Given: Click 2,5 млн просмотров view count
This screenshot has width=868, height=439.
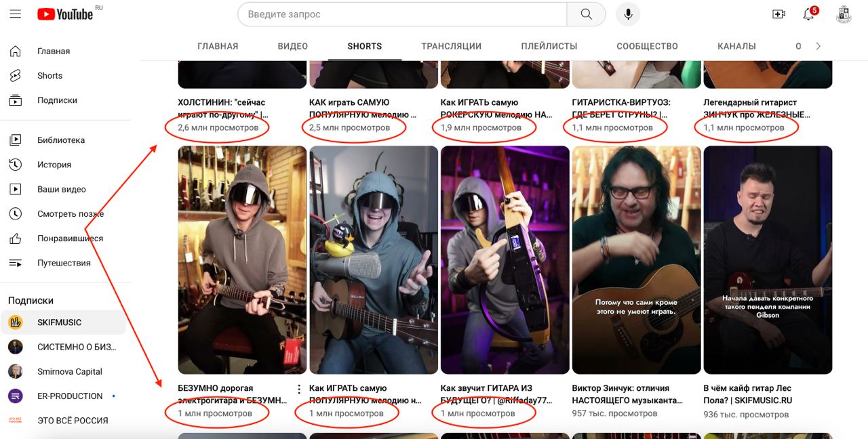Looking at the screenshot, I should [x=350, y=127].
